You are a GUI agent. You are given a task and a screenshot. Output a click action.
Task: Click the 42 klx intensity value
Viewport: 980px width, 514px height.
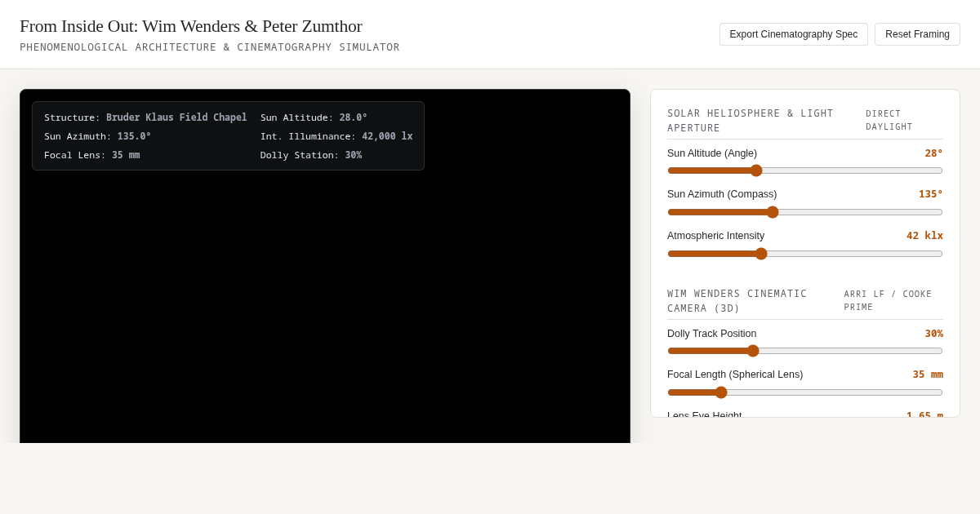click(924, 236)
